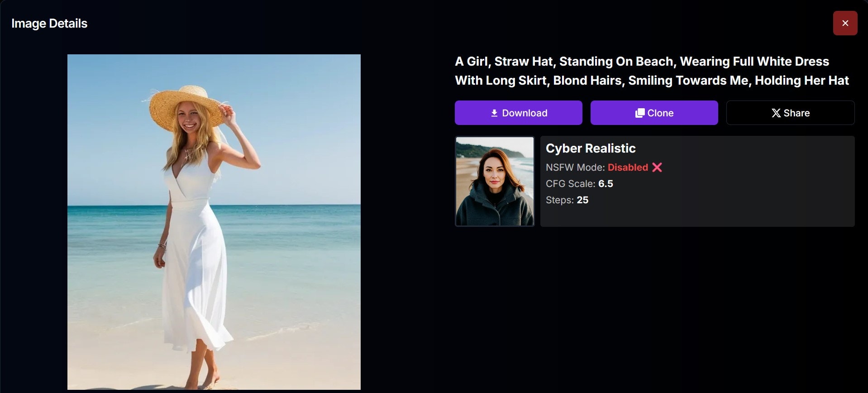The width and height of the screenshot is (868, 393).
Task: Open the generated beach image preview
Action: [214, 222]
